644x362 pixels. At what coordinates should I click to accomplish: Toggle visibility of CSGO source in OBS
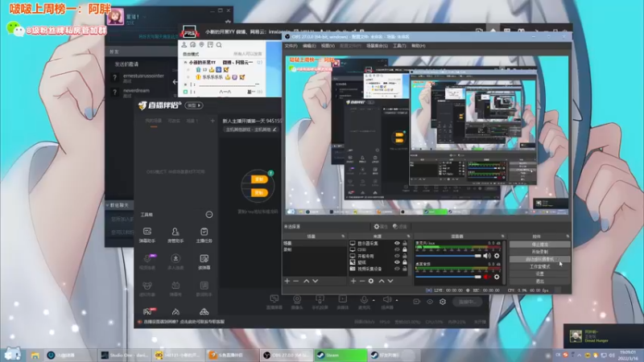pyautogui.click(x=397, y=249)
